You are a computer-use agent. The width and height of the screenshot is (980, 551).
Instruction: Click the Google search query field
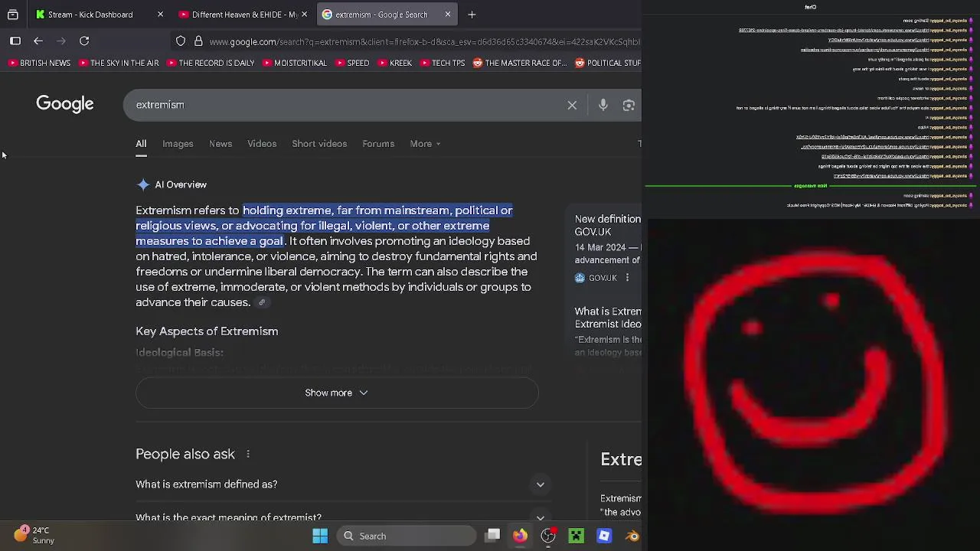click(345, 105)
